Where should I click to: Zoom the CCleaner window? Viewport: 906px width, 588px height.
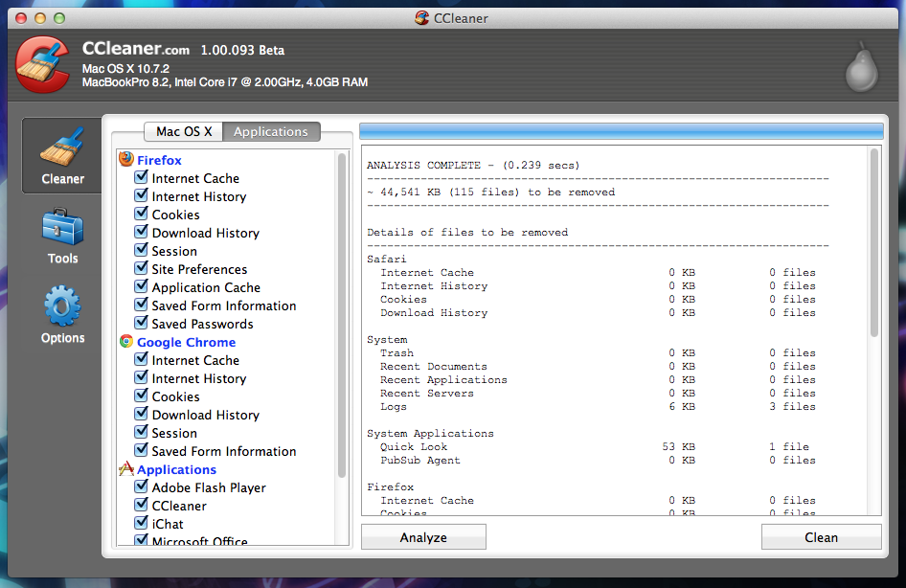[59, 18]
